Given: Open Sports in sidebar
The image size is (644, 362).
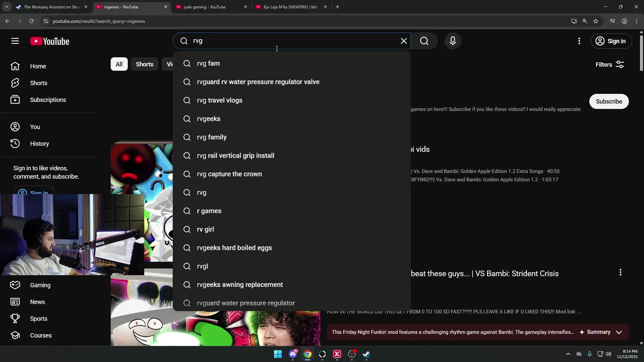Looking at the screenshot, I should point(38,318).
